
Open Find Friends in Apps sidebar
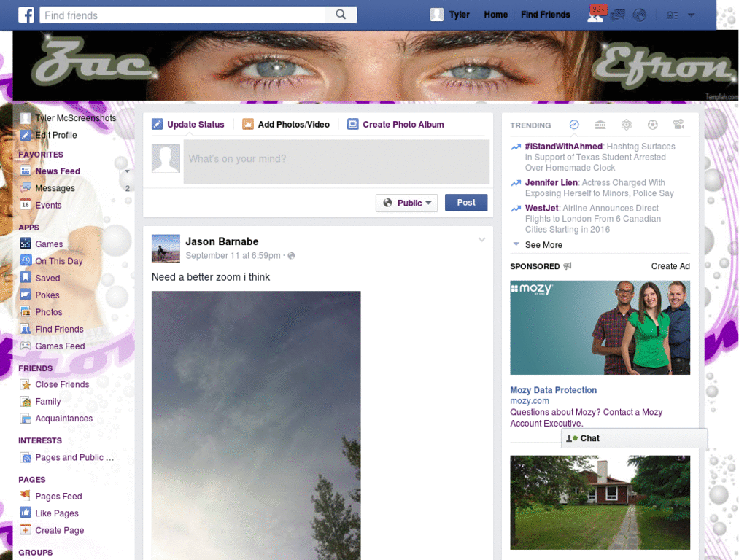59,329
